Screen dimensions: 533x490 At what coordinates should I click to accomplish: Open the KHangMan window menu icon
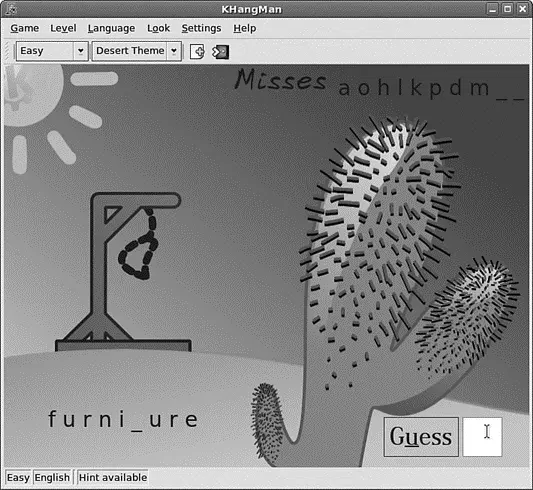click(11, 9)
